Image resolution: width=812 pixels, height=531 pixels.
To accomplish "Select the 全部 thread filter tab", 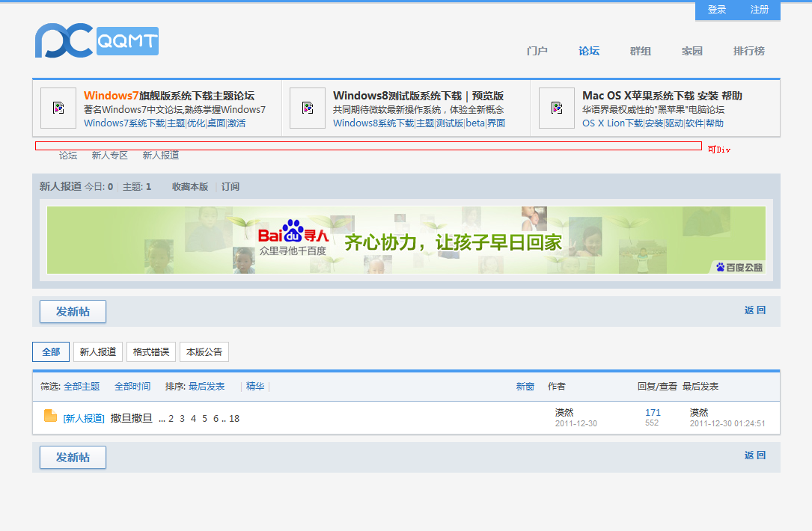I will pos(51,352).
